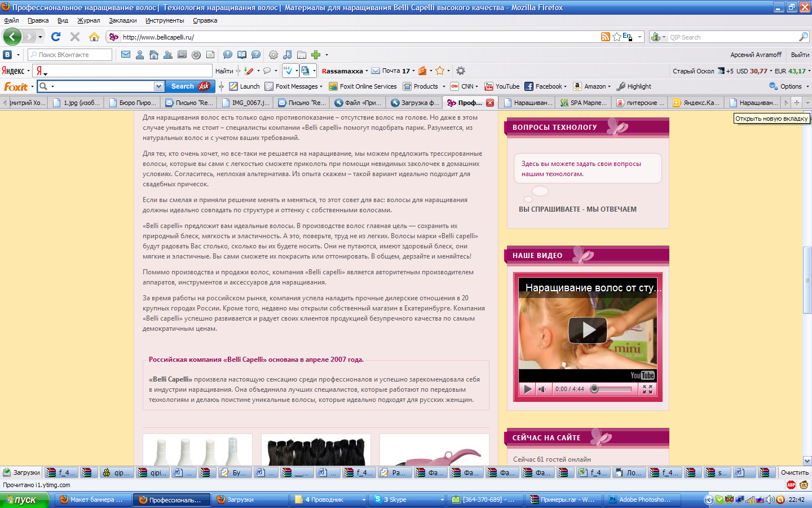The height and width of the screenshot is (508, 812).
Task: Open the Home page icon
Action: 94,37
